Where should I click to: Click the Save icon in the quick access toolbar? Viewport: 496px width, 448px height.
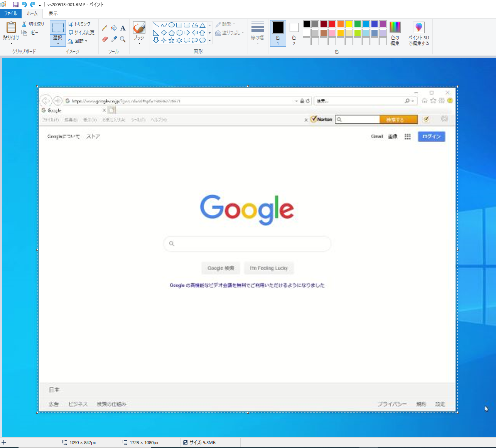(16, 5)
